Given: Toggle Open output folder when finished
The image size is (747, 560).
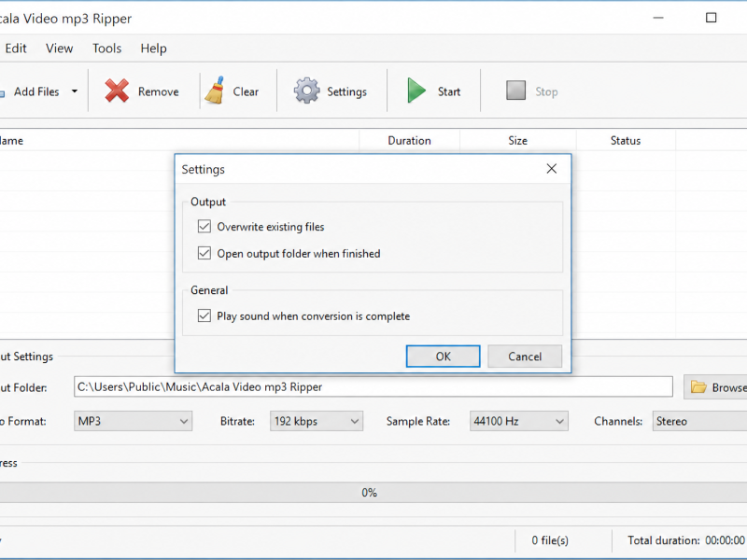Looking at the screenshot, I should pyautogui.click(x=204, y=253).
